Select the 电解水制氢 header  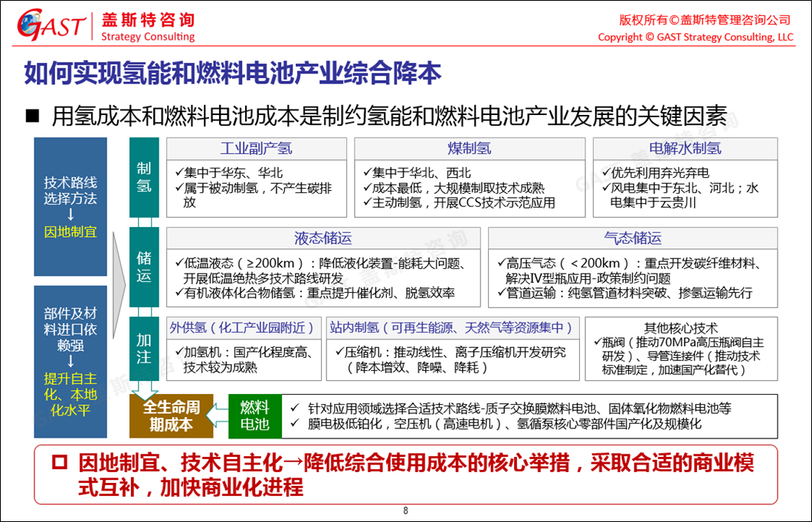[685, 149]
